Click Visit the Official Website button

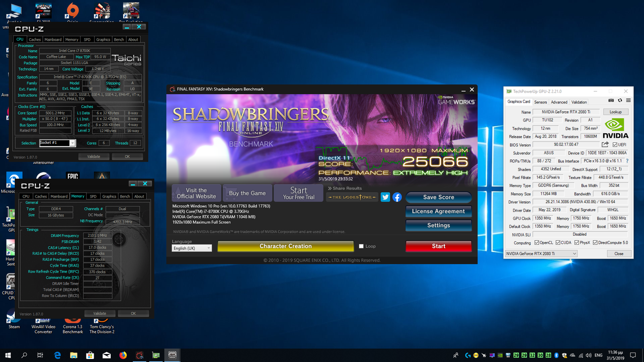click(x=196, y=193)
